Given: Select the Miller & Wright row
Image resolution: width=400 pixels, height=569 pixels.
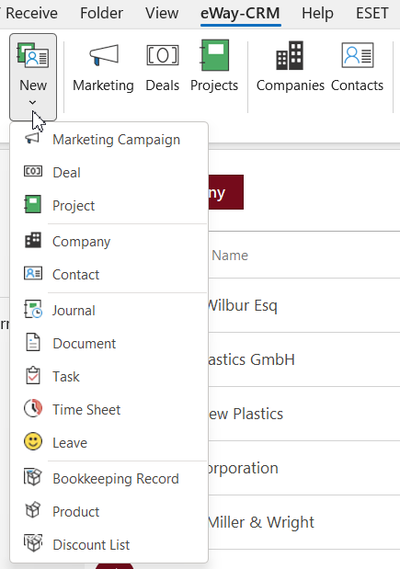Looking at the screenshot, I should 304,522.
